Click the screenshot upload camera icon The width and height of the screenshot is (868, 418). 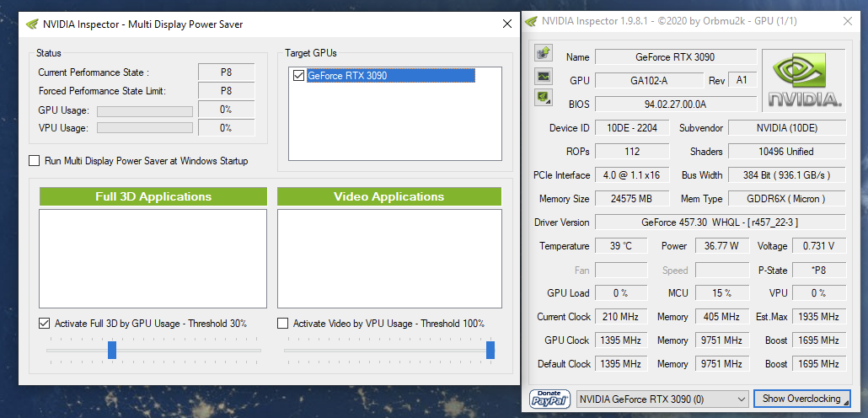click(x=543, y=53)
